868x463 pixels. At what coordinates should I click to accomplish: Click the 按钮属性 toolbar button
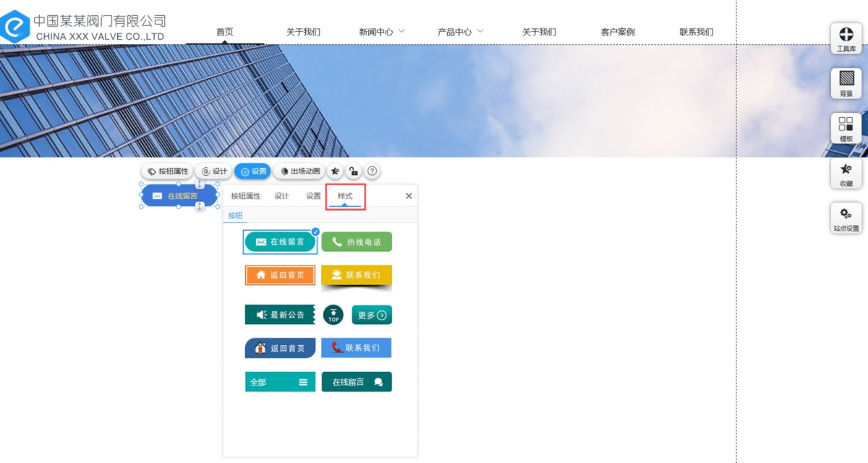168,171
